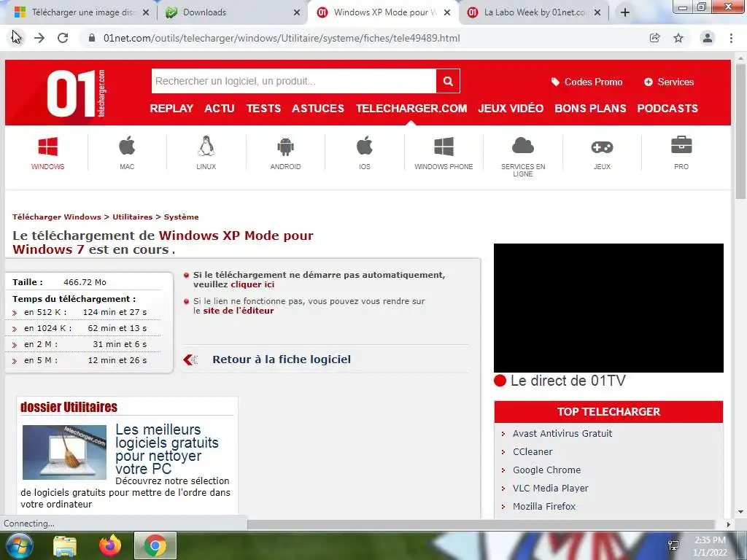Open the Services link in the header
Viewport: 747px width, 560px height.
669,82
